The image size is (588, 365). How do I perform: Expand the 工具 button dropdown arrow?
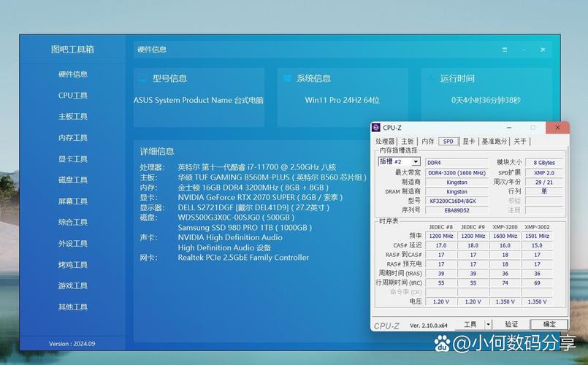488,325
